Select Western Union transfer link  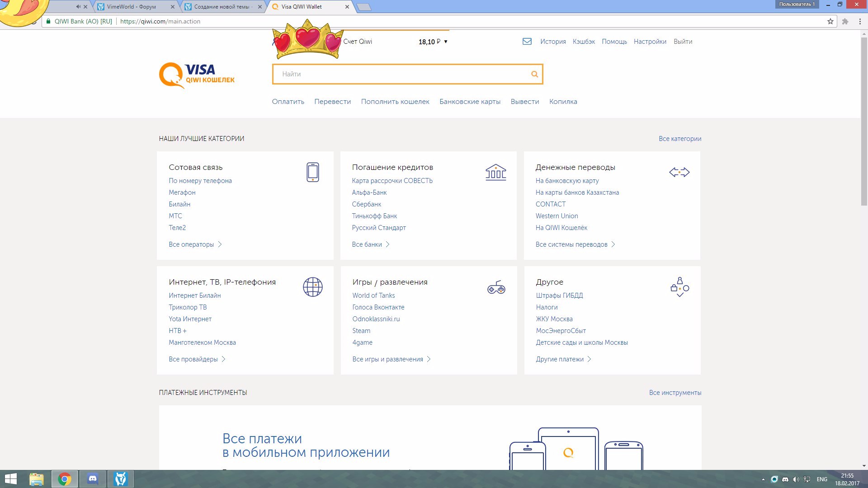click(x=557, y=216)
